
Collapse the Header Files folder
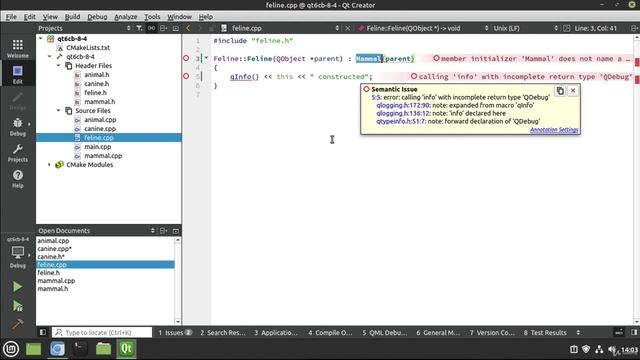point(58,65)
